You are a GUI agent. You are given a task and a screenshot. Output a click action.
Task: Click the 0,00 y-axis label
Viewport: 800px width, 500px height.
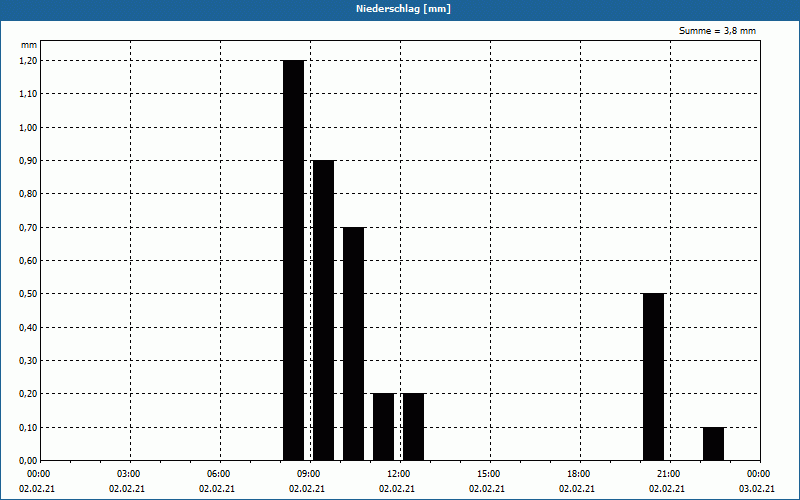pos(28,461)
